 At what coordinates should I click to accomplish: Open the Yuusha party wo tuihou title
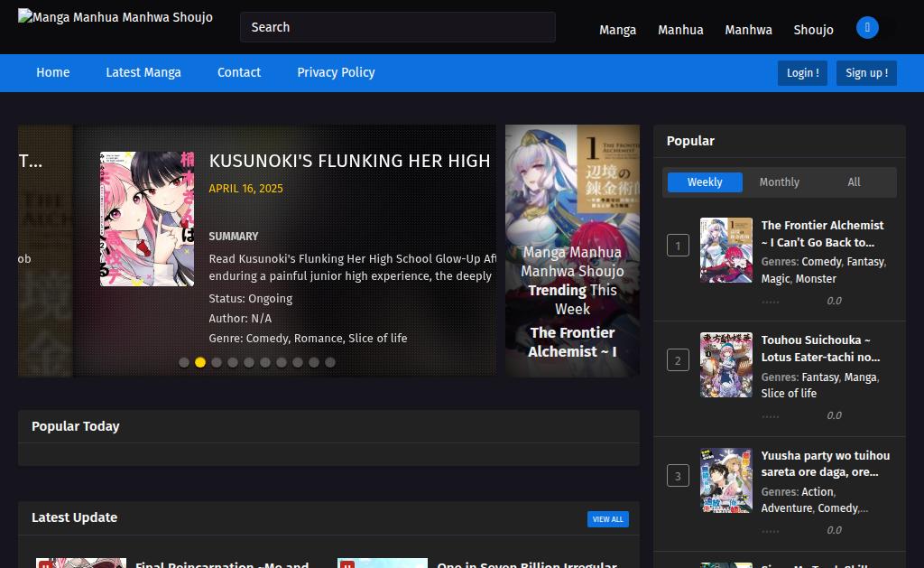(825, 463)
